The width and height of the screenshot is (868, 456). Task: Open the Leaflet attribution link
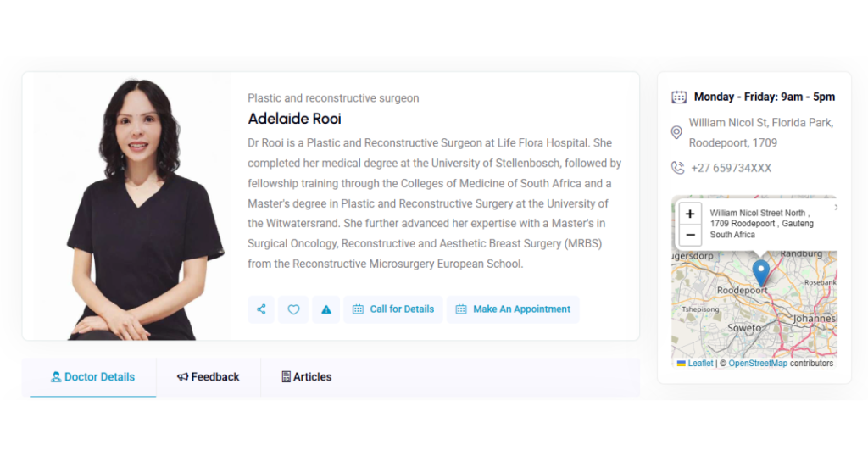[700, 364]
